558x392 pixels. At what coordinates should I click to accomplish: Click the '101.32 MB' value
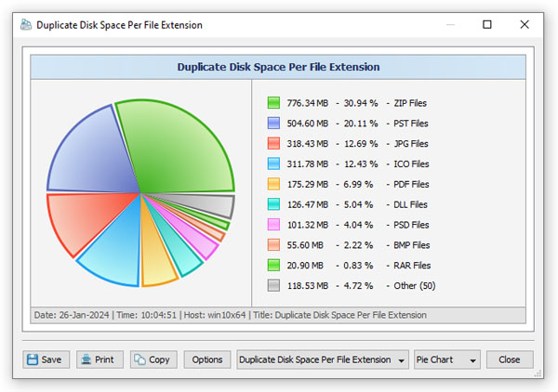pyautogui.click(x=308, y=225)
